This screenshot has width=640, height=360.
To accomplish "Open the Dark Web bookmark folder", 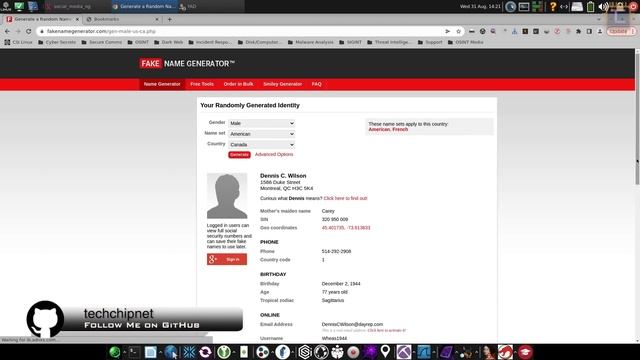I will pyautogui.click(x=169, y=42).
